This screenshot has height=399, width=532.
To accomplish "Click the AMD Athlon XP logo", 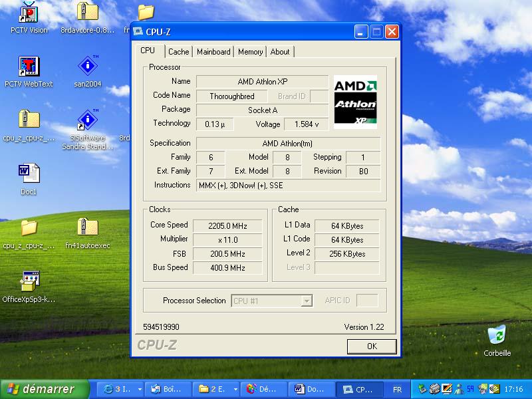I will (x=355, y=102).
